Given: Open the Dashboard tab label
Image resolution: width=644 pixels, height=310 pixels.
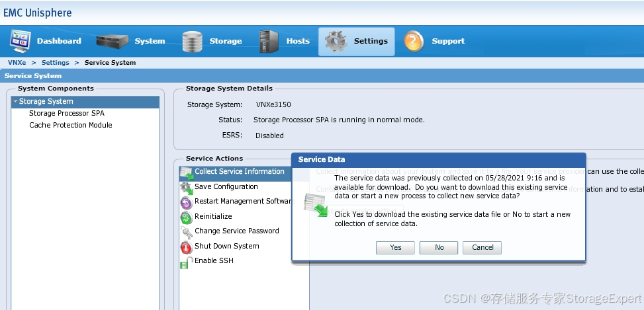Looking at the screenshot, I should click(59, 41).
